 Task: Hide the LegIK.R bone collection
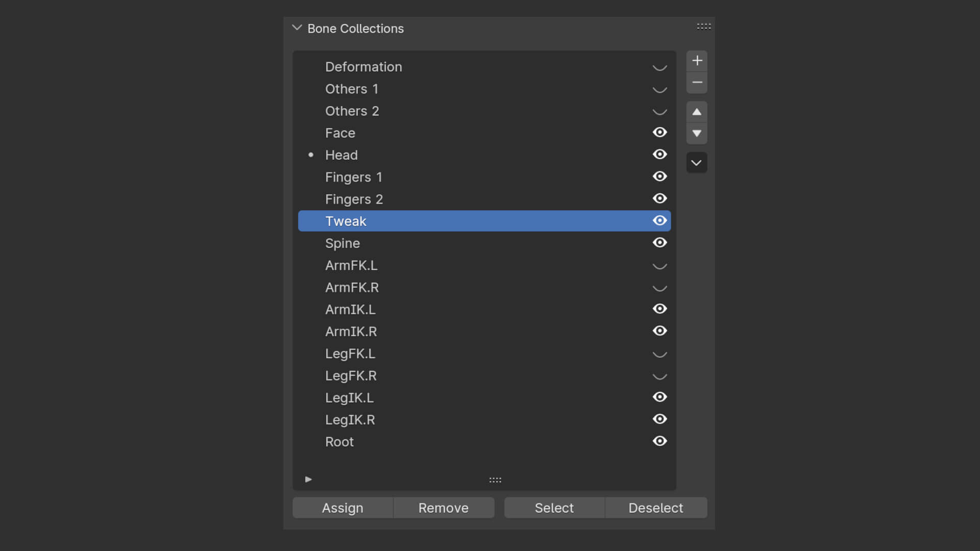659,419
